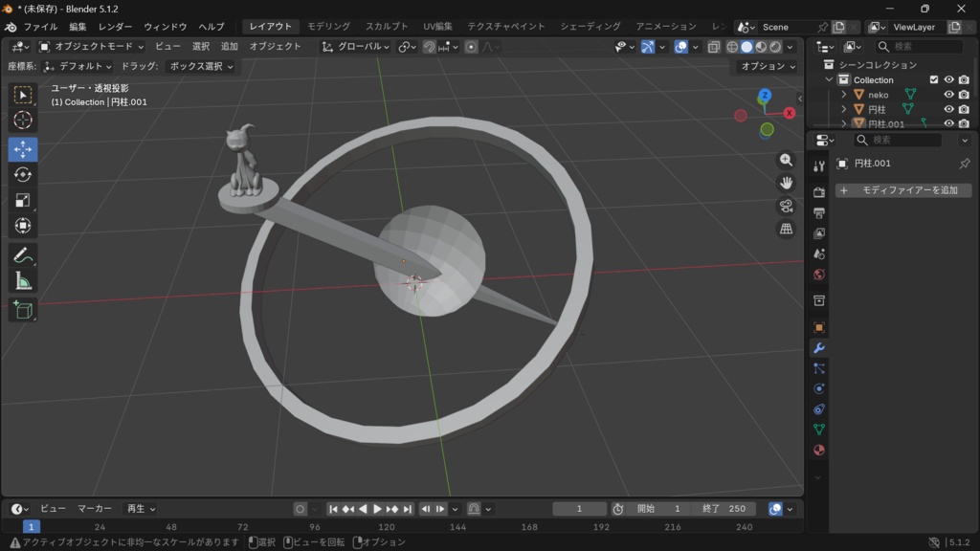
Task: Hide Collection in viewport
Action: (x=948, y=79)
